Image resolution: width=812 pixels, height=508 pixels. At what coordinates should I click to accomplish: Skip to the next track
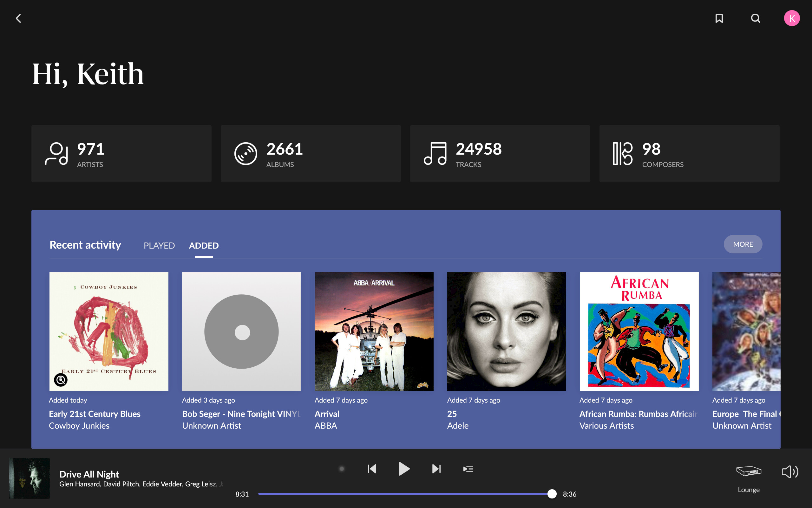436,469
